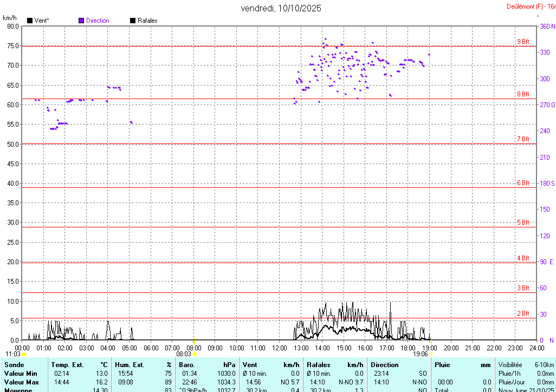Click the Temp. Ext. column header
This screenshot has height=392, width=556.
pos(68,365)
